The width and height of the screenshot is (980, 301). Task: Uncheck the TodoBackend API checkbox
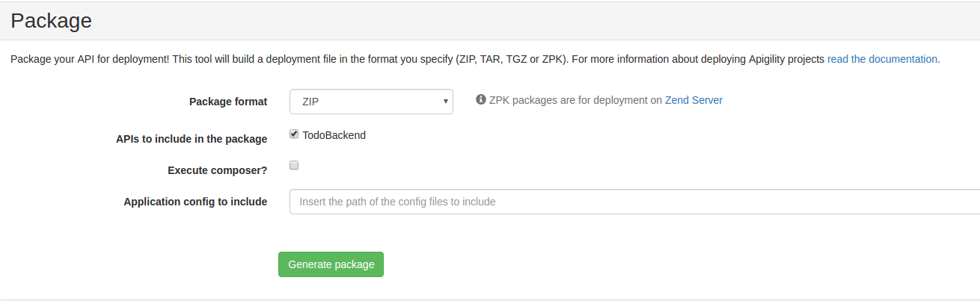pos(294,134)
